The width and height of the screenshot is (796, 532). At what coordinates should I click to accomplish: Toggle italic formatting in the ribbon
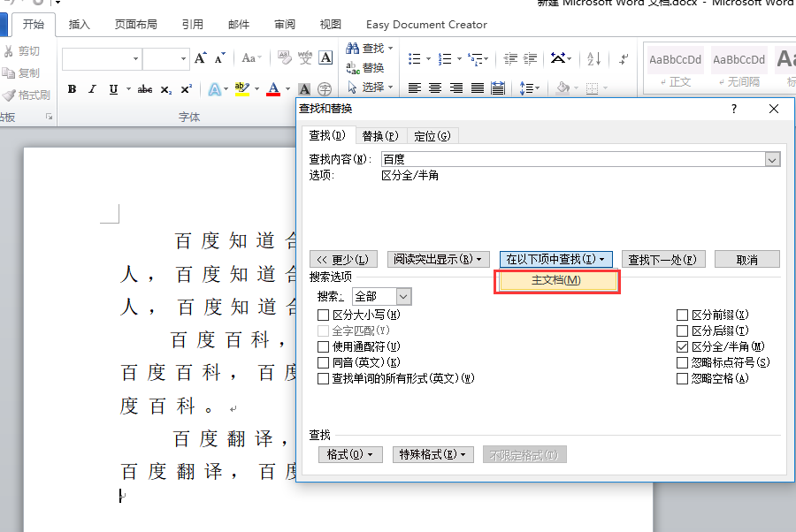[x=92, y=89]
